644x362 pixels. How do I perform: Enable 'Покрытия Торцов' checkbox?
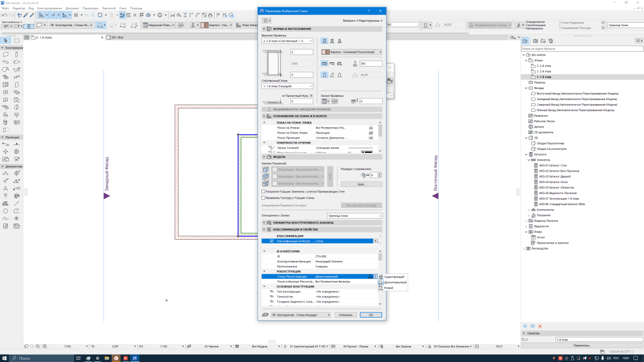coord(263,191)
